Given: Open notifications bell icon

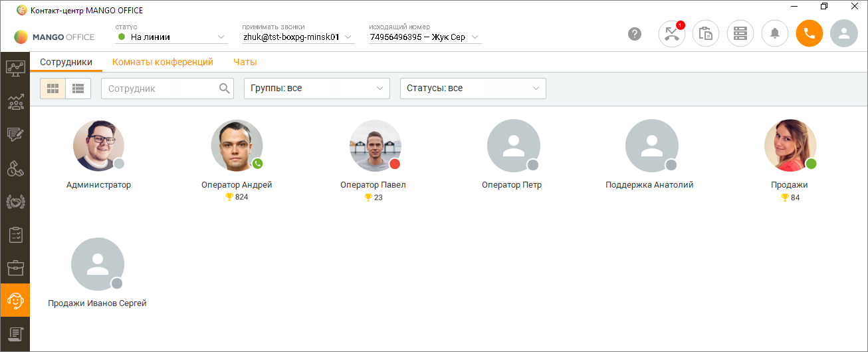Looking at the screenshot, I should (x=775, y=33).
